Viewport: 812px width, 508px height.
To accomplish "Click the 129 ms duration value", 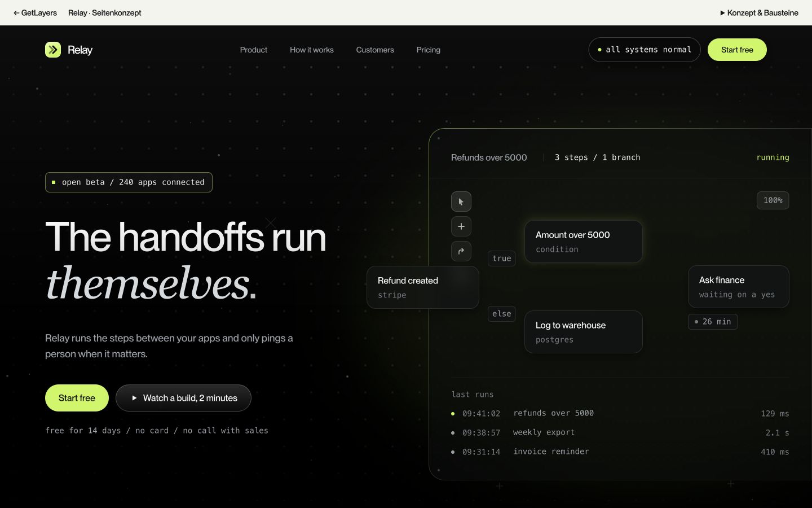I will point(775,414).
